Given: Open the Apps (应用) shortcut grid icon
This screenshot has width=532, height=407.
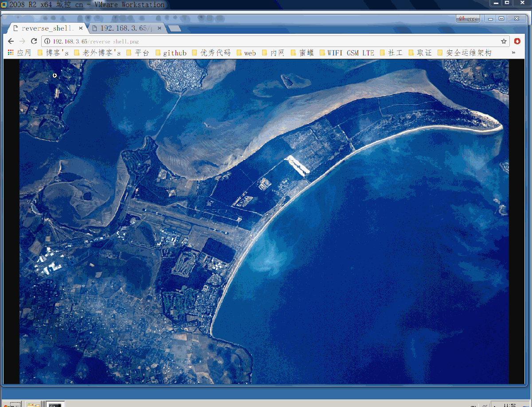Looking at the screenshot, I should click(x=11, y=53).
